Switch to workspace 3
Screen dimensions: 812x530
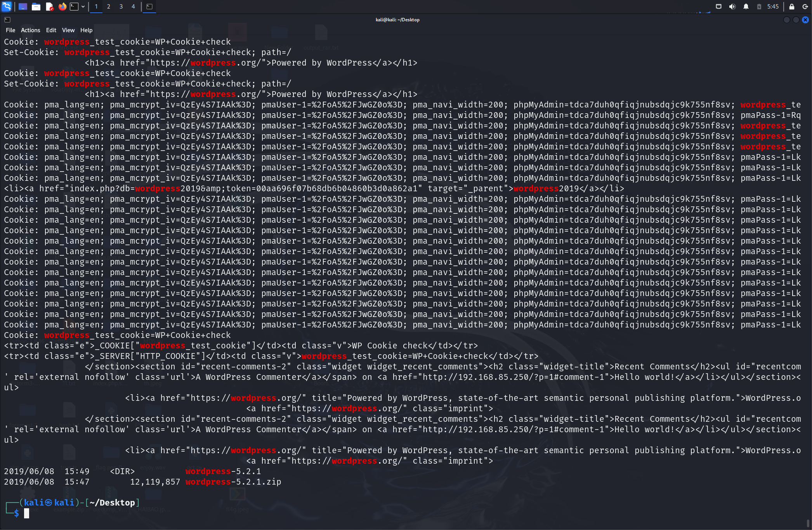pos(121,6)
